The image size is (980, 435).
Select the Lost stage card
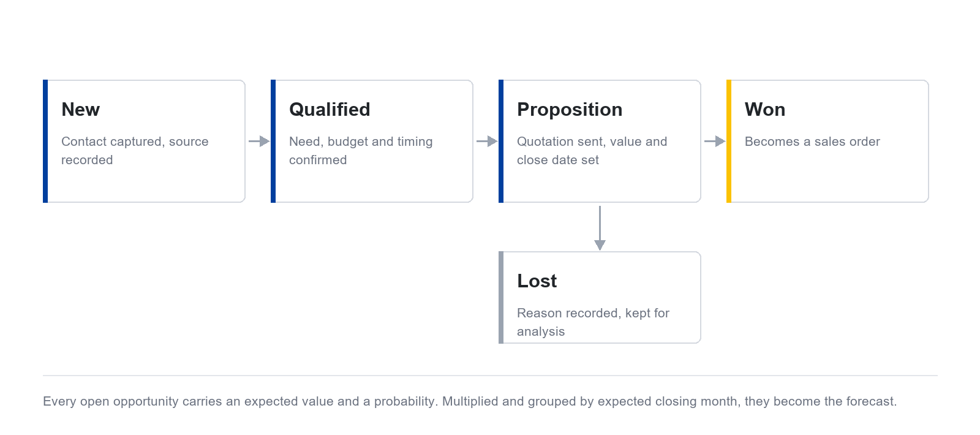pyautogui.click(x=600, y=297)
